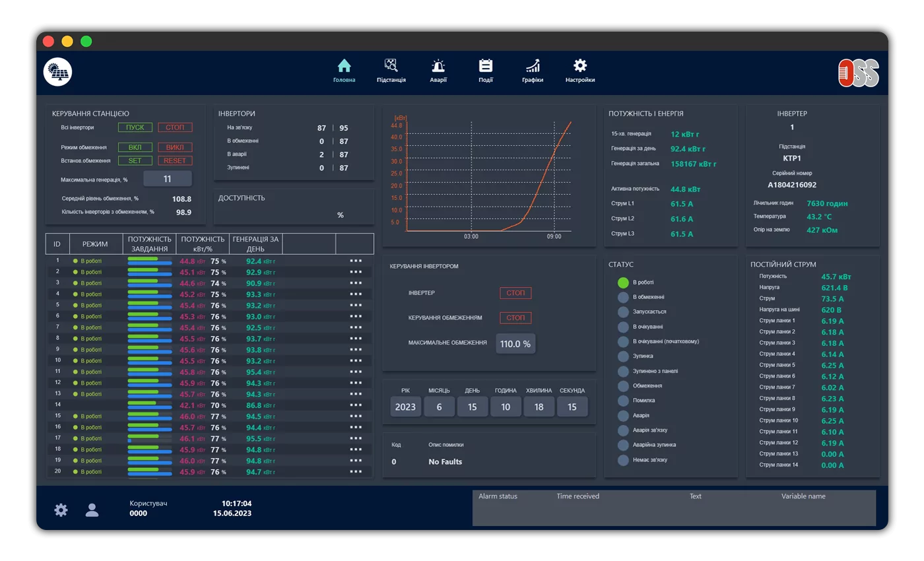Enable limitation mode with ВКЛ button
The height and width of the screenshot is (561, 924).
[135, 147]
